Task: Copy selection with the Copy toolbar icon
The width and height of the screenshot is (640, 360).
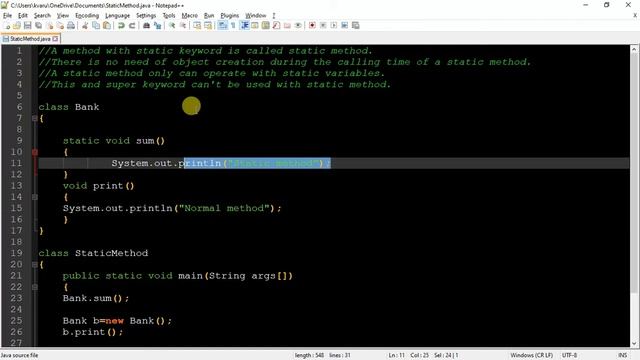Action: click(x=96, y=25)
